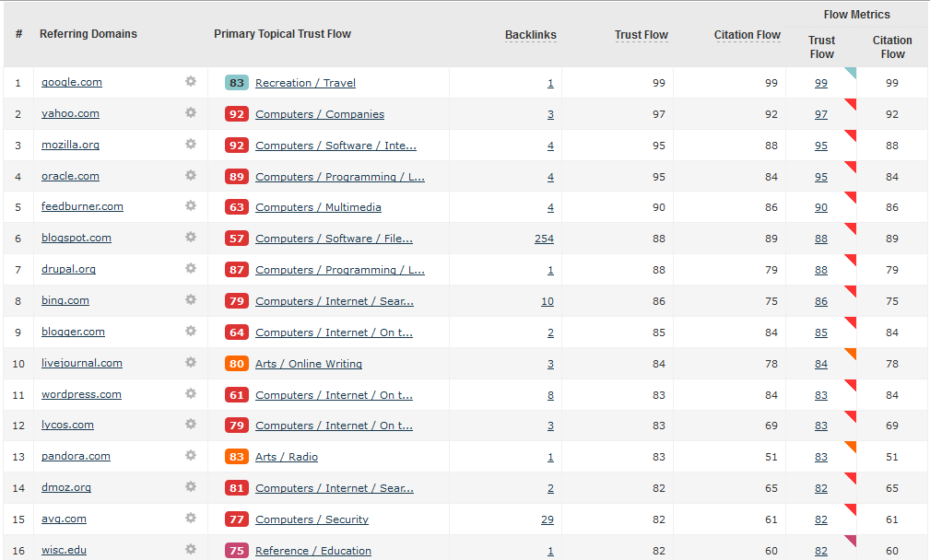
Task: Open the gear icon for yahoo.com
Action: click(191, 112)
